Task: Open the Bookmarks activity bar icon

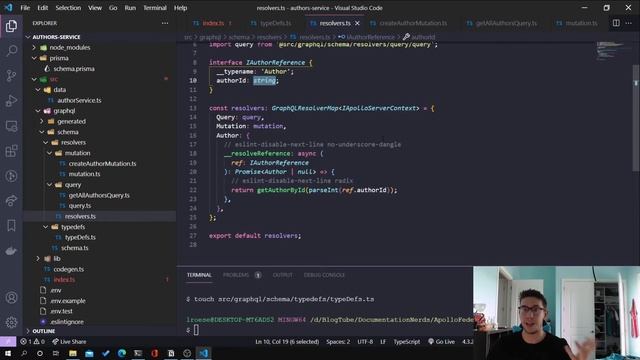Action: (x=11, y=225)
